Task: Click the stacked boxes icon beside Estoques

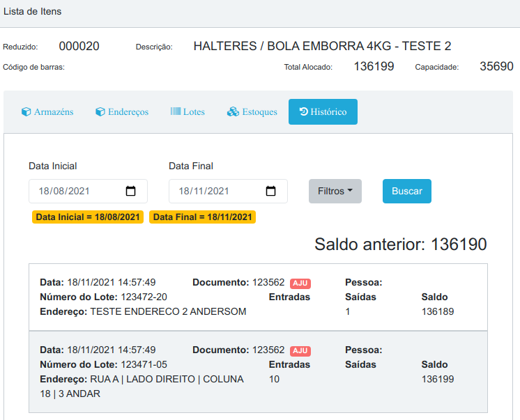Action: pyautogui.click(x=233, y=111)
